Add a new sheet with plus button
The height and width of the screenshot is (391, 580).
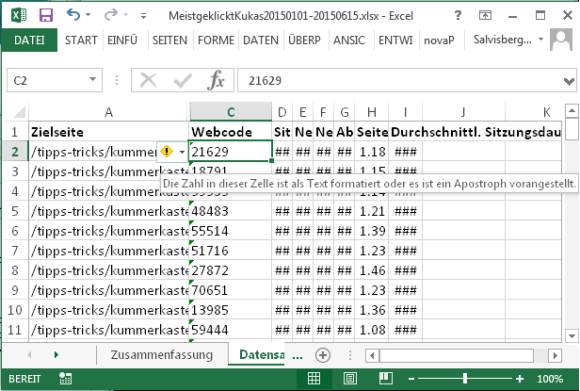[x=323, y=355]
